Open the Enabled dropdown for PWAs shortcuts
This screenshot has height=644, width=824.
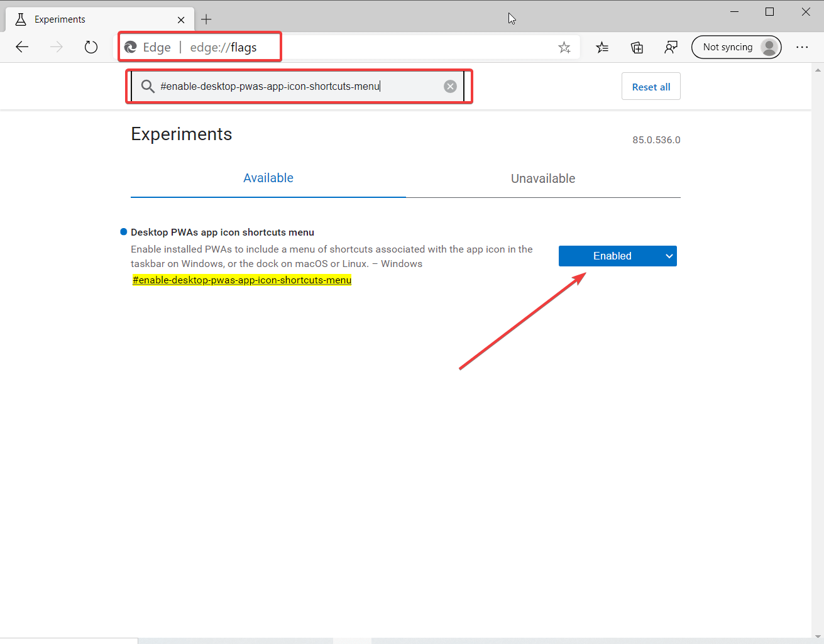pyautogui.click(x=618, y=256)
